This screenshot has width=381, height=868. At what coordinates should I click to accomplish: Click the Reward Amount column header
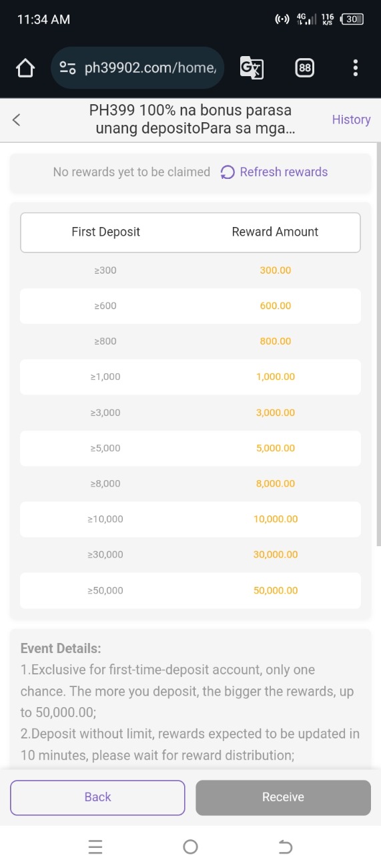point(275,232)
